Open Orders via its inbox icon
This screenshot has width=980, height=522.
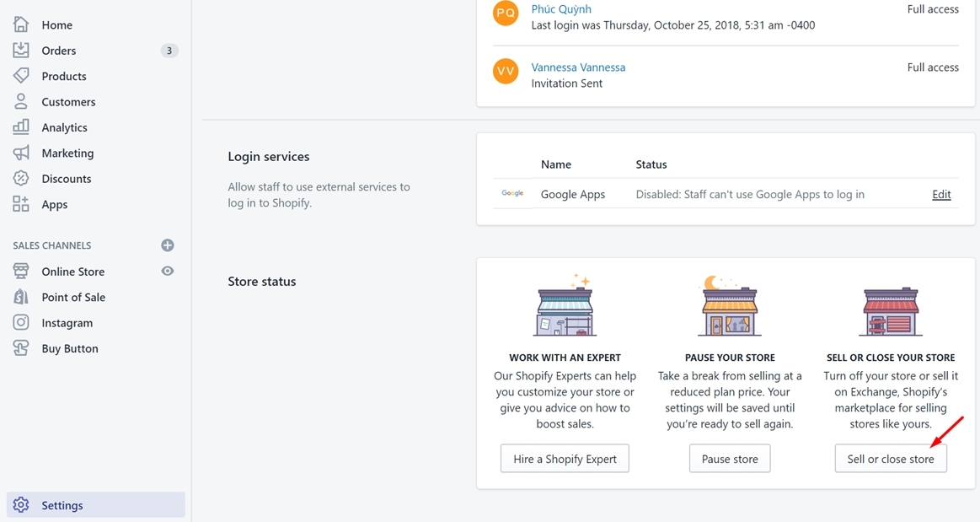point(21,51)
